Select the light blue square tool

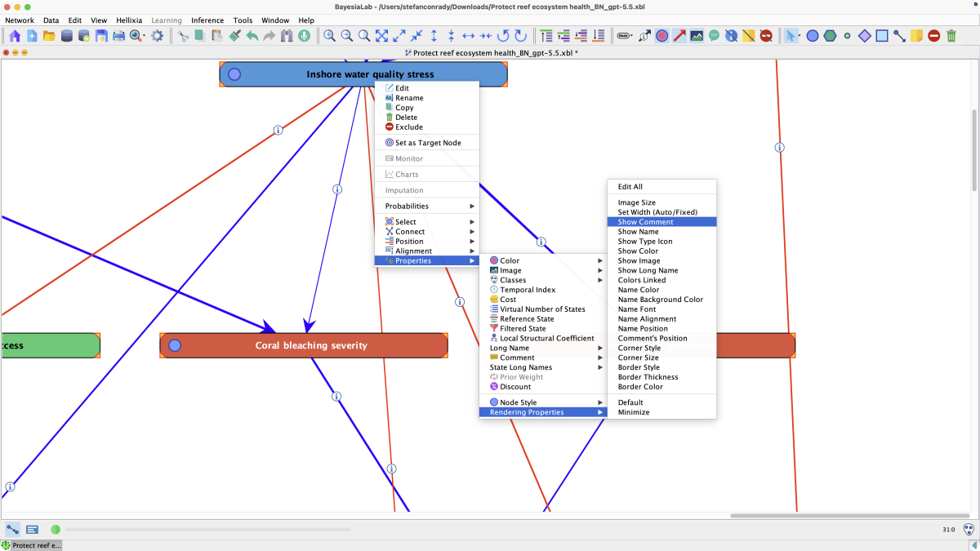click(x=882, y=36)
